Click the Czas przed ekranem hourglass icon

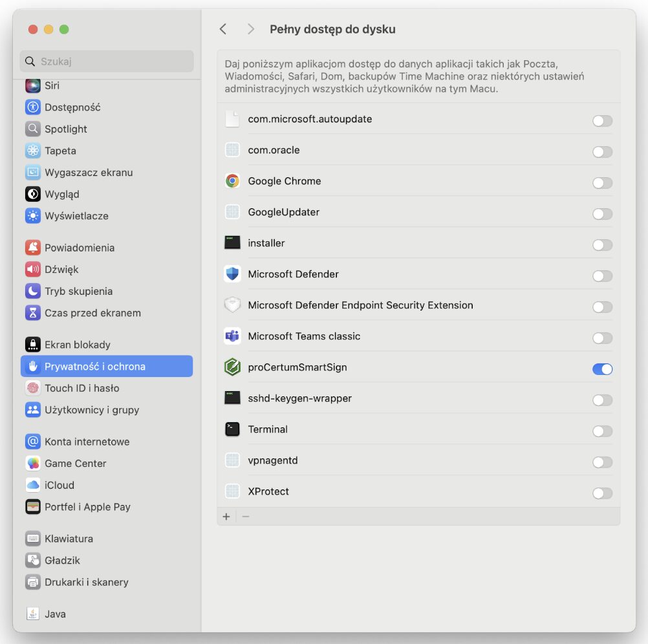[33, 313]
